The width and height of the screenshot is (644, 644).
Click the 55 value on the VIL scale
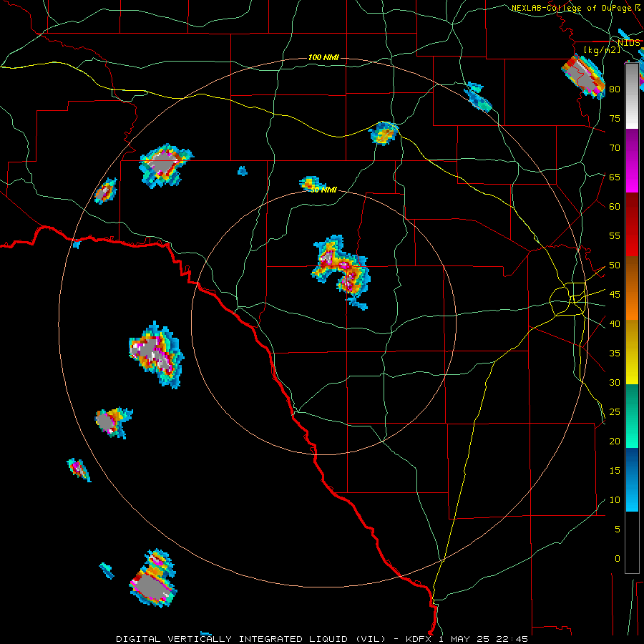(615, 235)
